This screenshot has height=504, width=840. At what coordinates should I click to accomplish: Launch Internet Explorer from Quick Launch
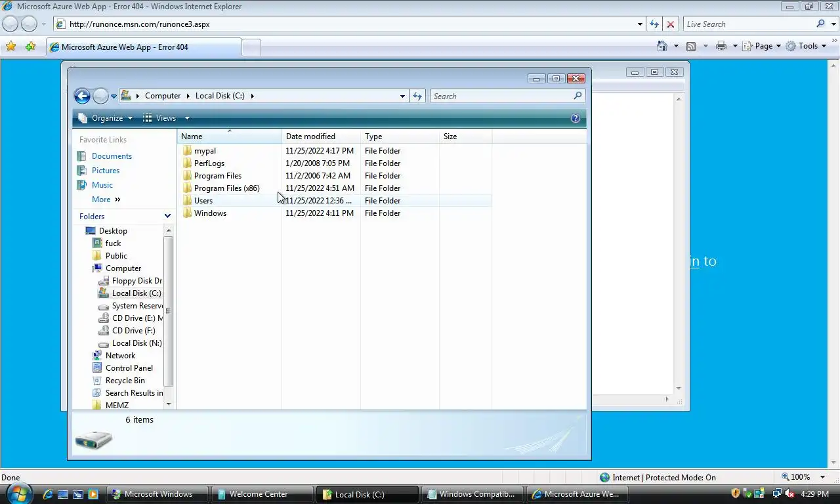pyautogui.click(x=49, y=494)
